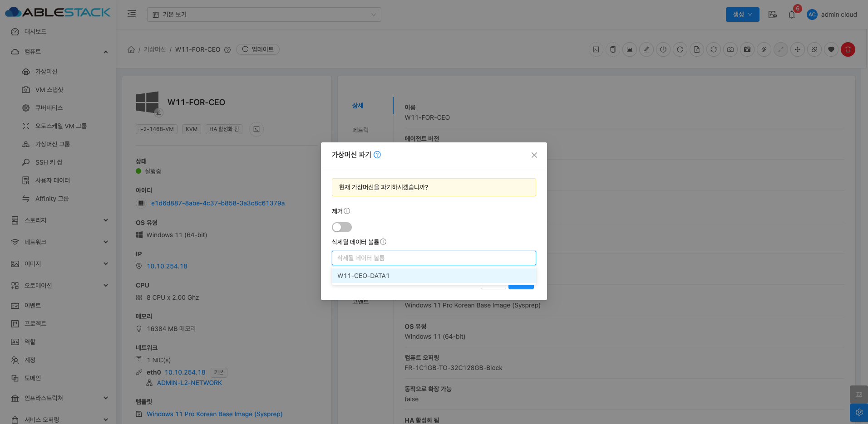Image resolution: width=868 pixels, height=424 pixels.
Task: Open the ADMIN-L2-NETWORK link
Action: [189, 383]
